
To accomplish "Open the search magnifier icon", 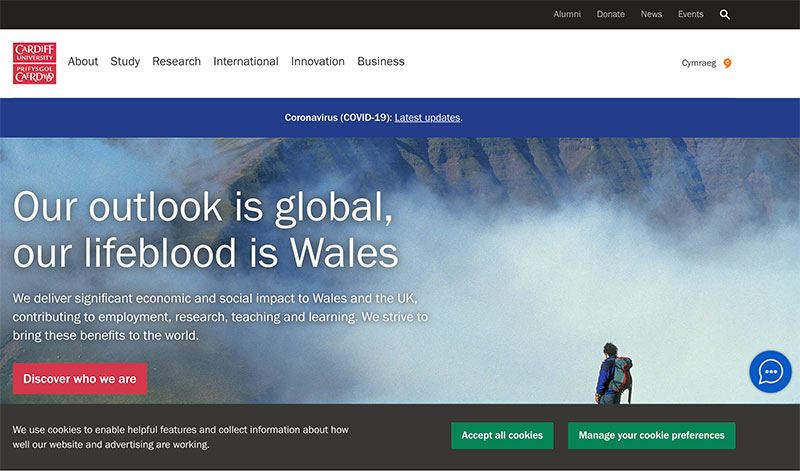I will click(724, 14).
